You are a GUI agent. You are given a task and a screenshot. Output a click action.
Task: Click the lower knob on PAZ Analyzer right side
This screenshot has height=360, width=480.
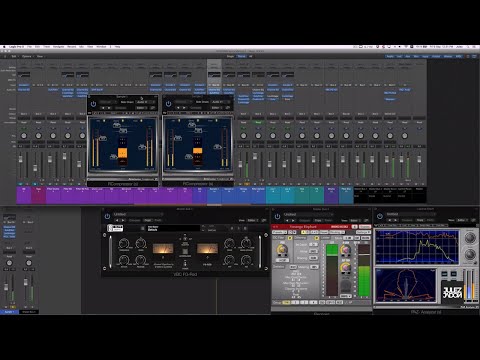(470, 254)
